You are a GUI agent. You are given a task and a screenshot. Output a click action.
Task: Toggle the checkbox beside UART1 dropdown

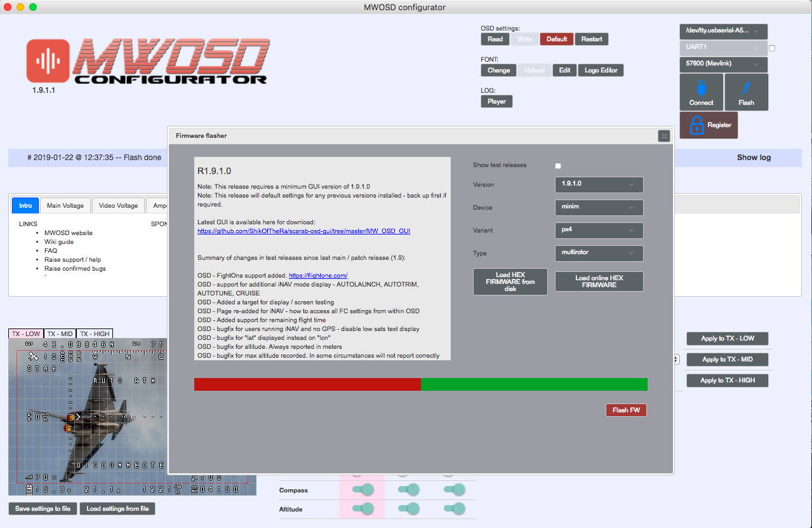[772, 48]
